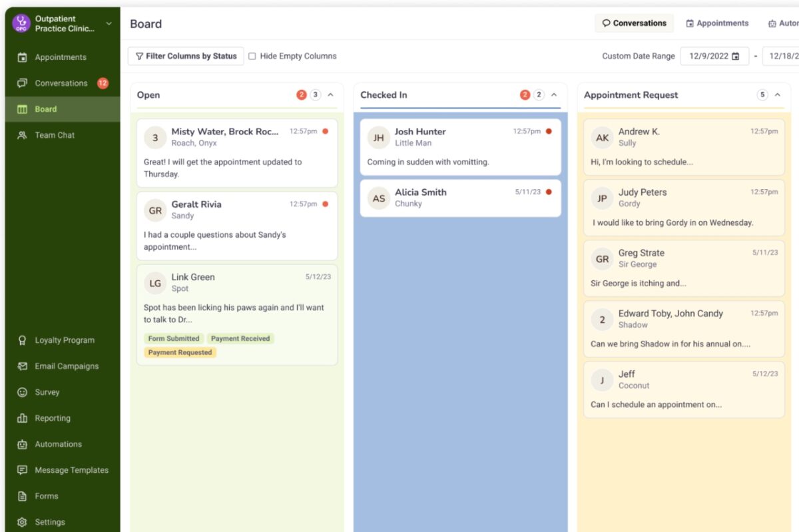Collapse the Open column
The image size is (799, 532).
(x=331, y=95)
